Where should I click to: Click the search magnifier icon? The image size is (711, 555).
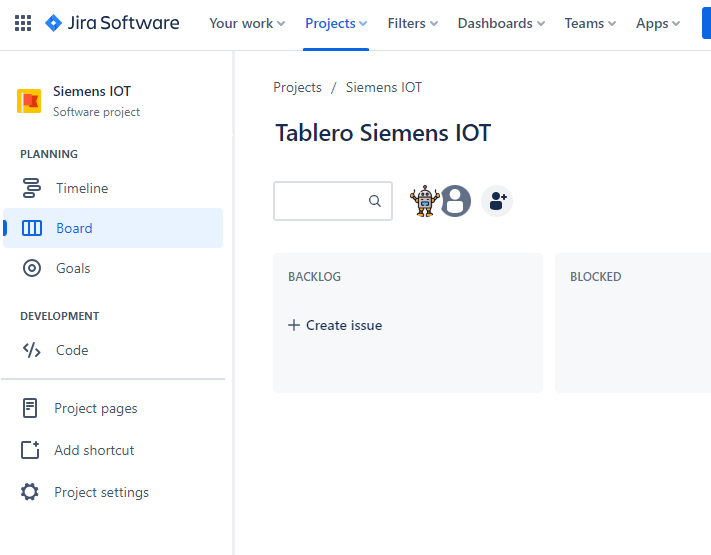click(375, 201)
